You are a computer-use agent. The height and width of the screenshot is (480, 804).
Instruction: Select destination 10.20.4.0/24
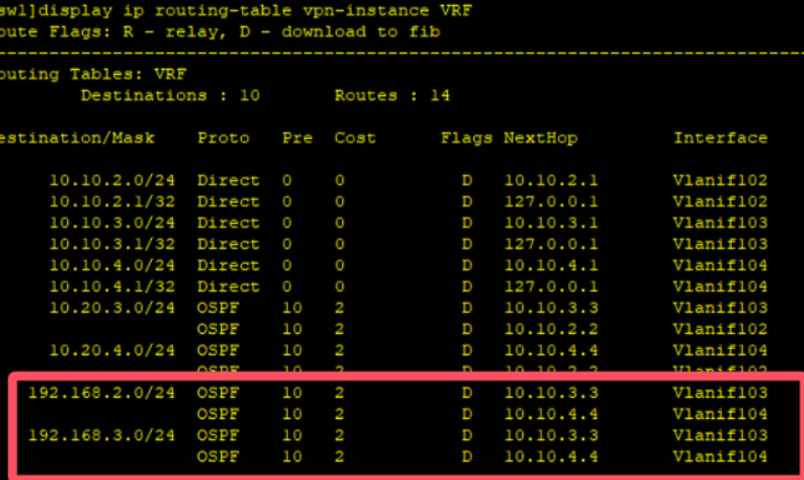[x=112, y=350]
